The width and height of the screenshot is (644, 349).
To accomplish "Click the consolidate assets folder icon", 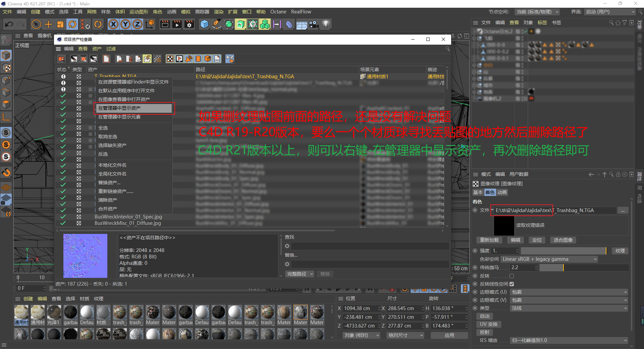I will (x=148, y=59).
